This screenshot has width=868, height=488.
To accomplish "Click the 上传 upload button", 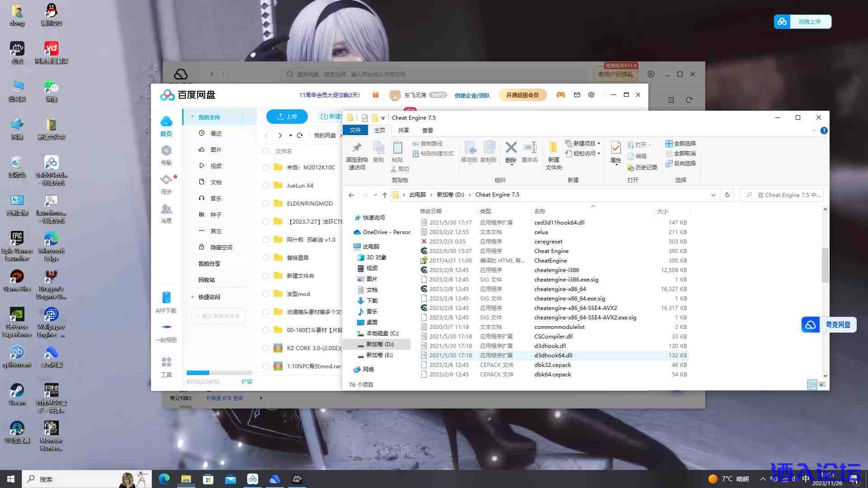I will (x=287, y=117).
